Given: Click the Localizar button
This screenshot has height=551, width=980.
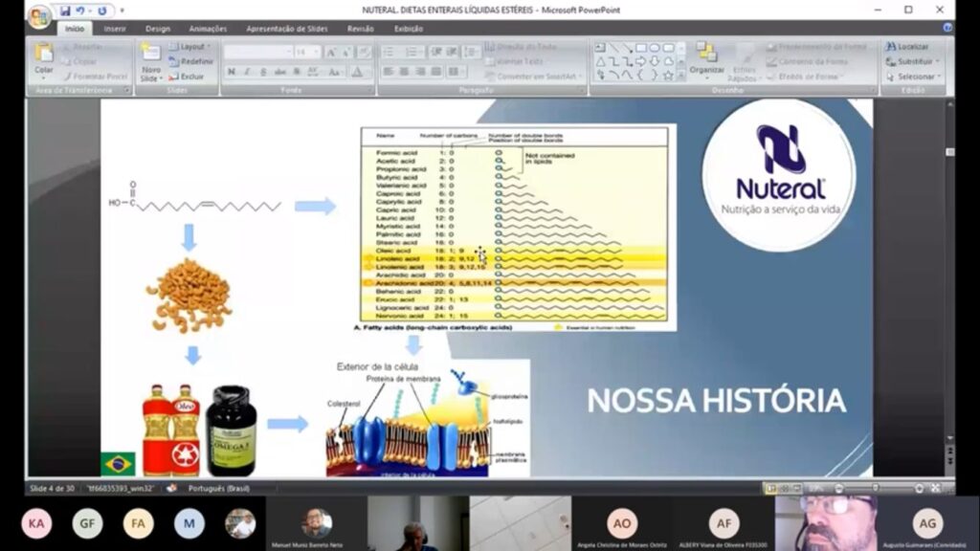Looking at the screenshot, I should point(907,47).
